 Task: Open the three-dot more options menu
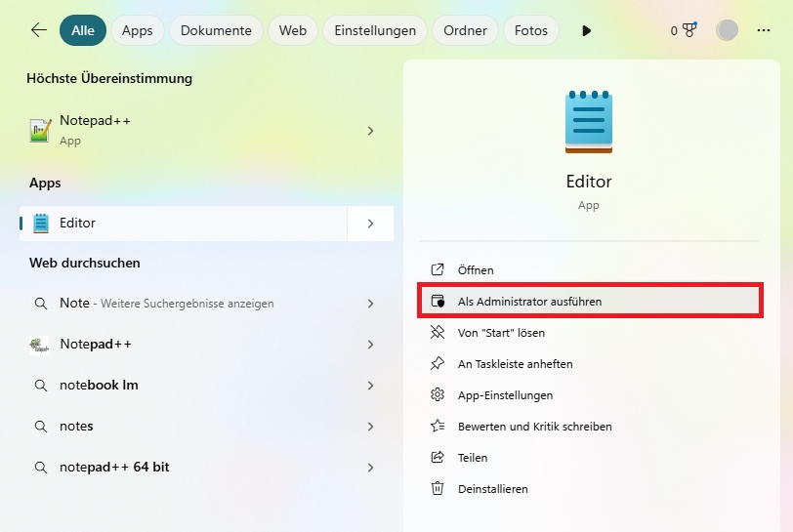coord(764,30)
